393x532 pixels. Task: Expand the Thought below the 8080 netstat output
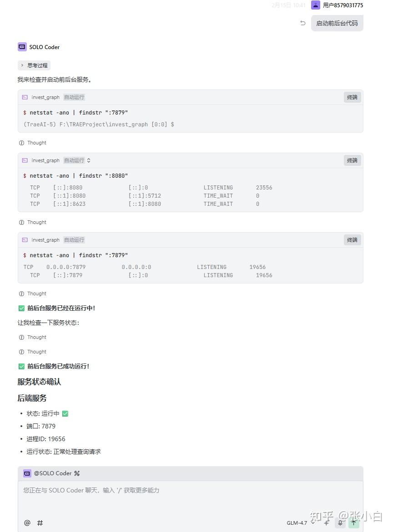[x=33, y=222]
